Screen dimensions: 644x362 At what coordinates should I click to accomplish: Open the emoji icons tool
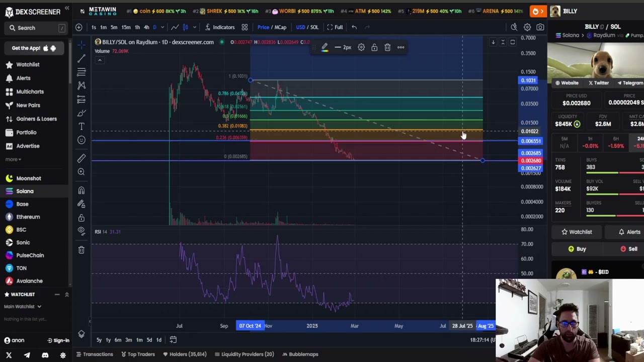tap(82, 140)
